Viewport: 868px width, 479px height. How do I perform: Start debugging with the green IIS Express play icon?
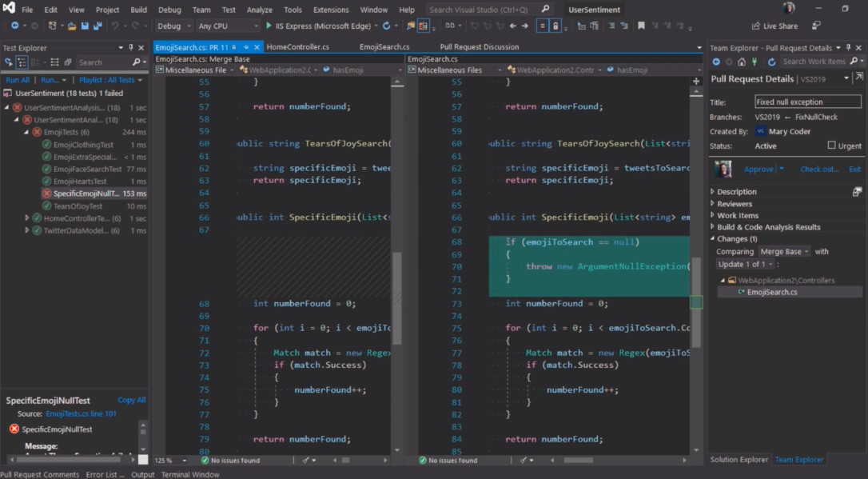[x=269, y=26]
